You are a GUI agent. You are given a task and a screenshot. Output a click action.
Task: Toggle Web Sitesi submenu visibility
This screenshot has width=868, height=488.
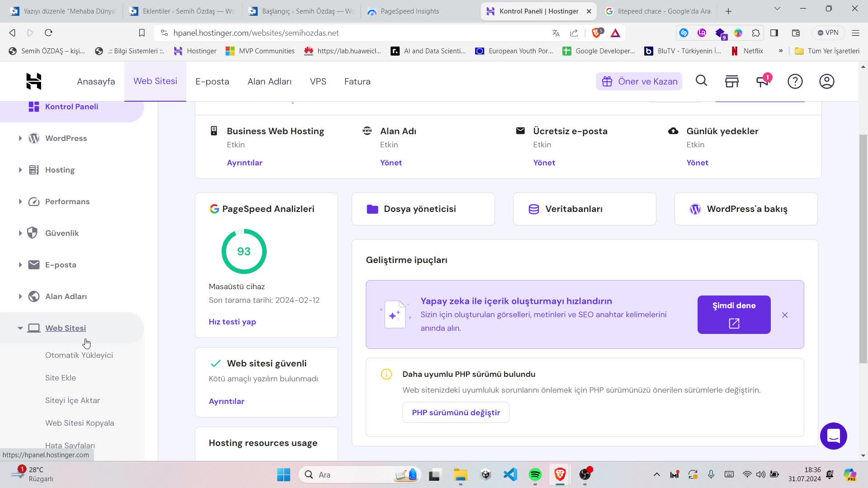(x=20, y=328)
